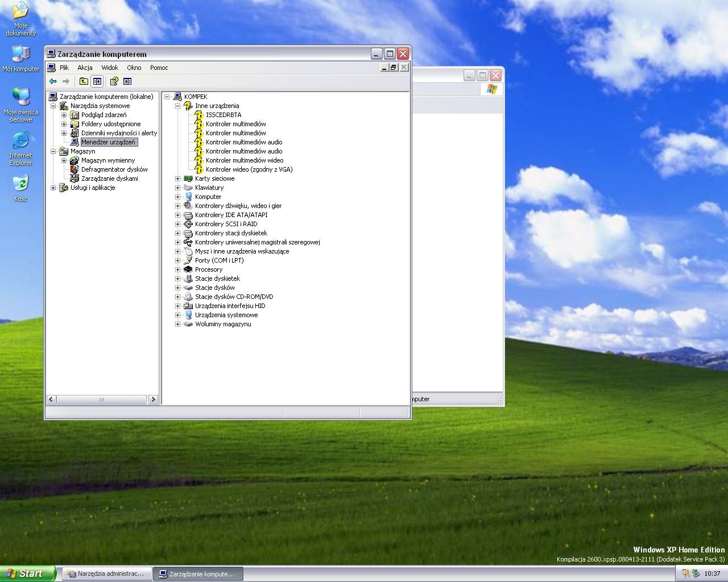Go back using the toolbar Back arrow
Screen dimensions: 728x582
[53, 81]
